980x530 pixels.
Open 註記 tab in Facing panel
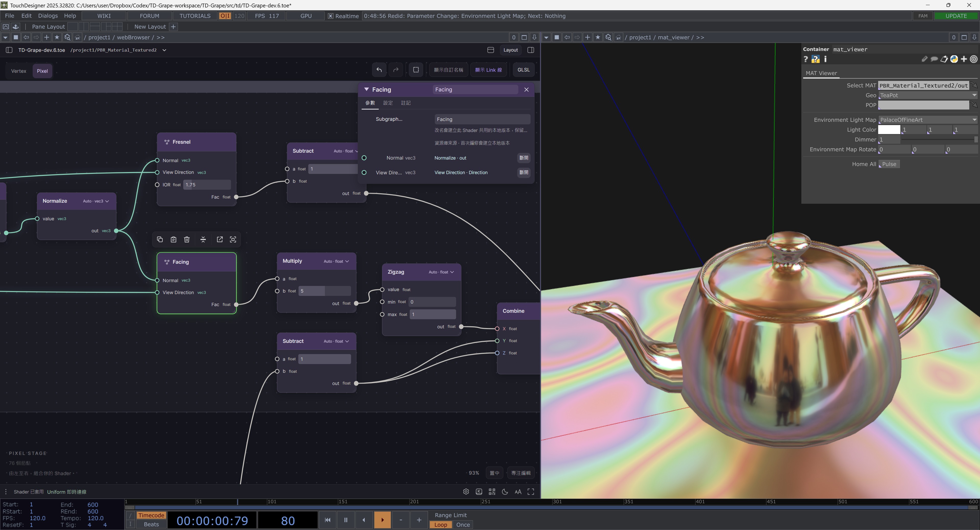406,103
